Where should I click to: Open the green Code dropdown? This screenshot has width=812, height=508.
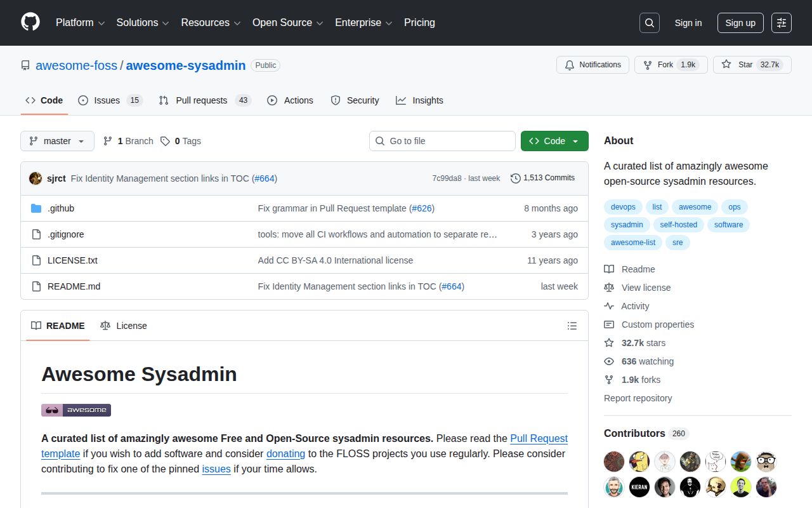[x=554, y=141]
